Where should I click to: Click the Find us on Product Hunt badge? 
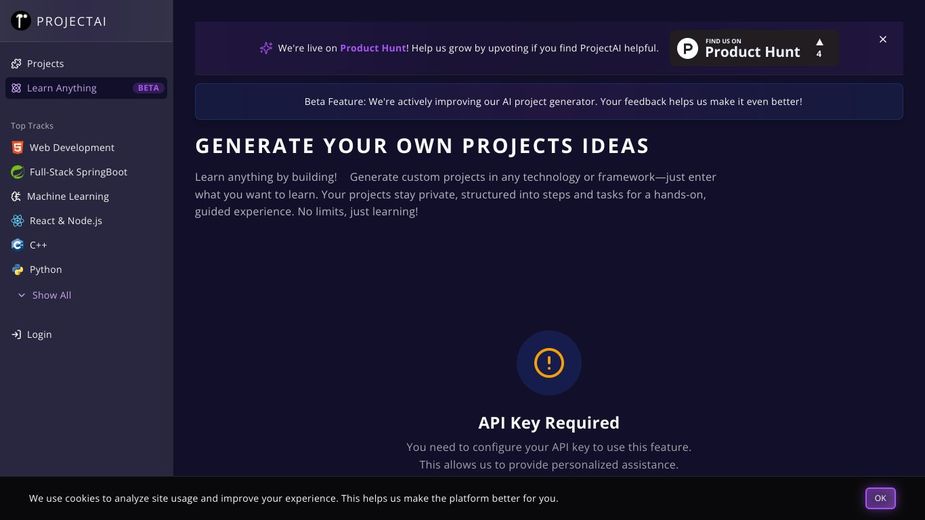click(753, 48)
